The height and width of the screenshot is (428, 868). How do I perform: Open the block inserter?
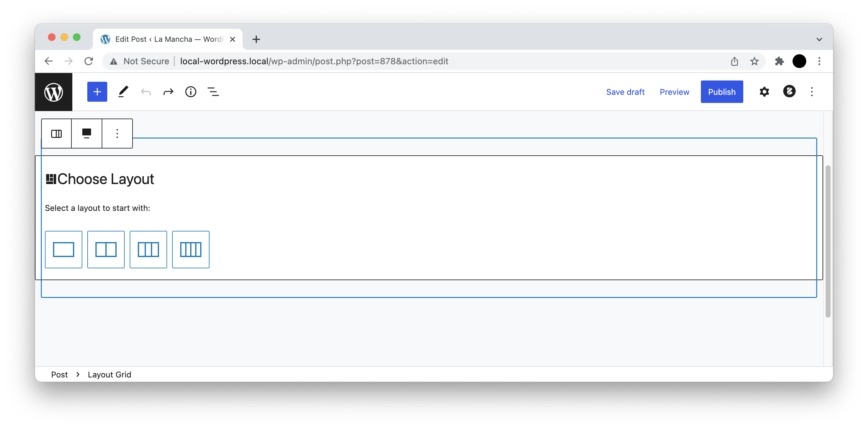coord(97,91)
